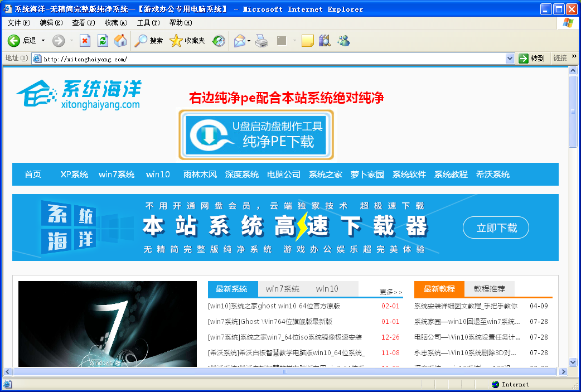Viewport: 581px width, 392px height.
Task: Open 系统家园—win10回退至win7系统 tutorial
Action: coord(467,322)
